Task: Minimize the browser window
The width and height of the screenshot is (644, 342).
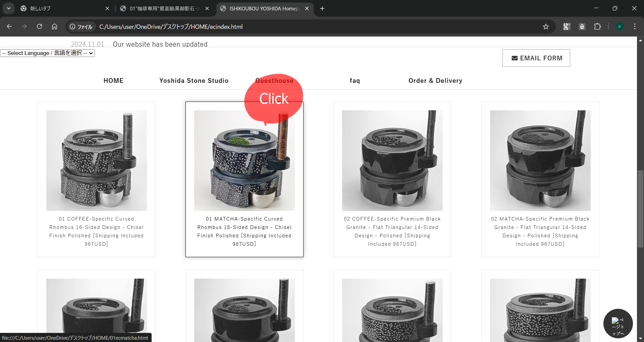Action: (596, 8)
